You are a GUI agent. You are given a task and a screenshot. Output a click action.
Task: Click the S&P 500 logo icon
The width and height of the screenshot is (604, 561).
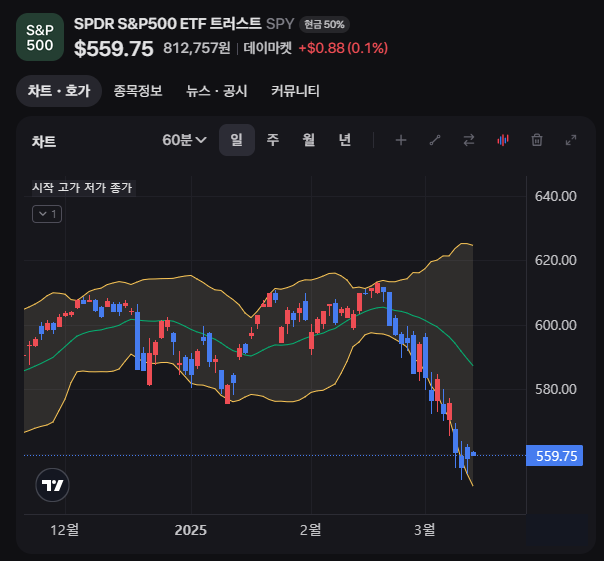click(x=40, y=37)
